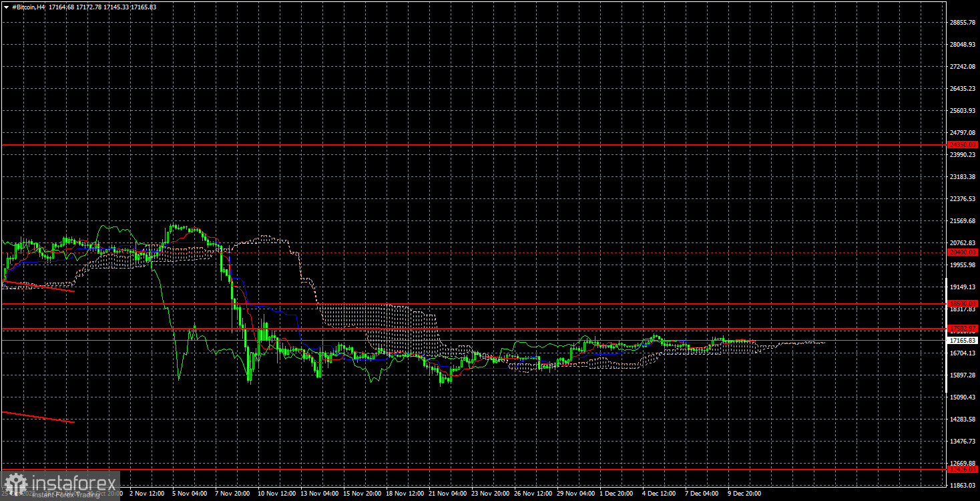Click the 18 Nov 12:00 time axis label
Viewport: 980px width, 501px height.
405,494
